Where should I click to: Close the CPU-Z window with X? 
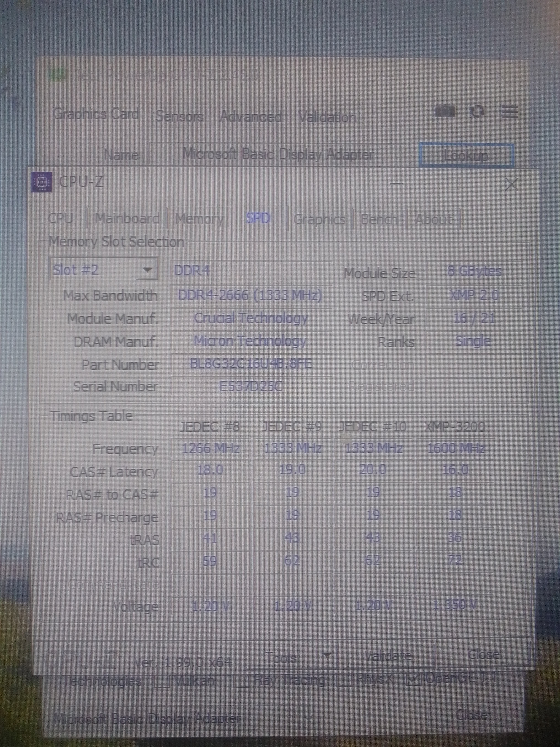point(512,184)
